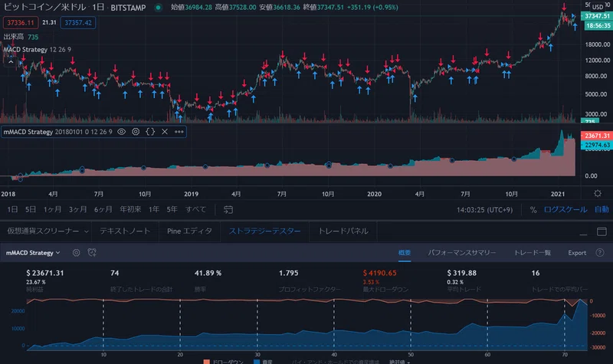
Task: Toggle the 資産 equity legend swatch
Action: click(257, 362)
